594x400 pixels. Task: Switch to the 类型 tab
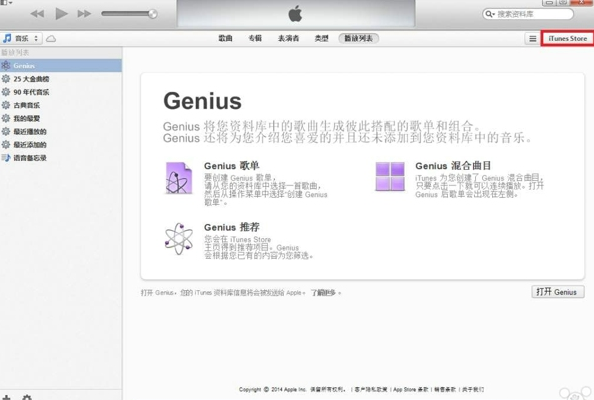(x=322, y=38)
